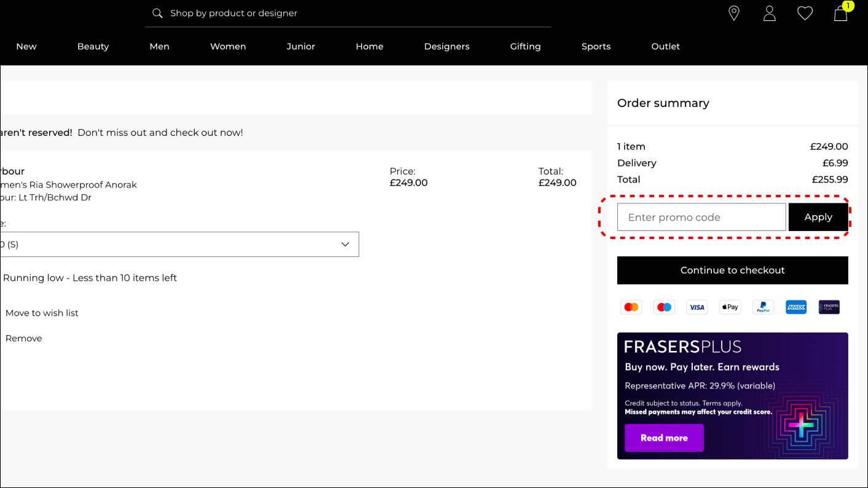View wishlist via the heart icon
Image resolution: width=868 pixels, height=488 pixels.
point(805,13)
